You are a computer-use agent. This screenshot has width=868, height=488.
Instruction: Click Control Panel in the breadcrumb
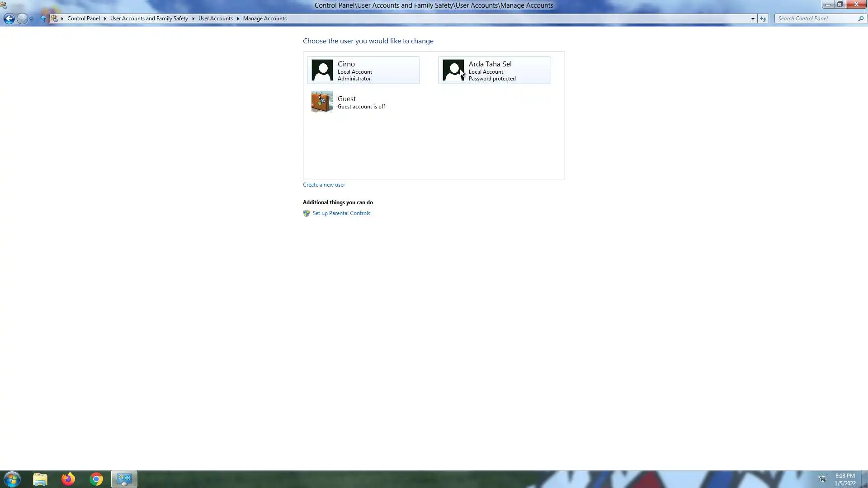coord(83,19)
